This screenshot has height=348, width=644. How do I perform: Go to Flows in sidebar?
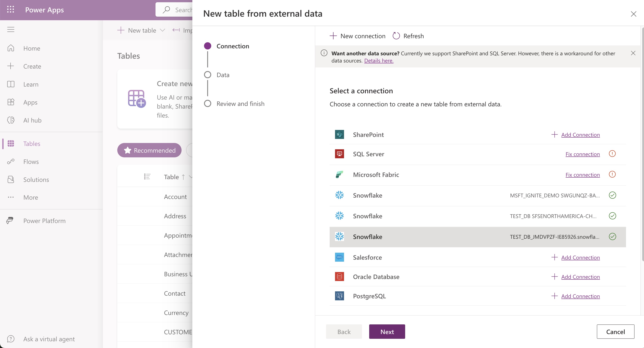tap(31, 162)
